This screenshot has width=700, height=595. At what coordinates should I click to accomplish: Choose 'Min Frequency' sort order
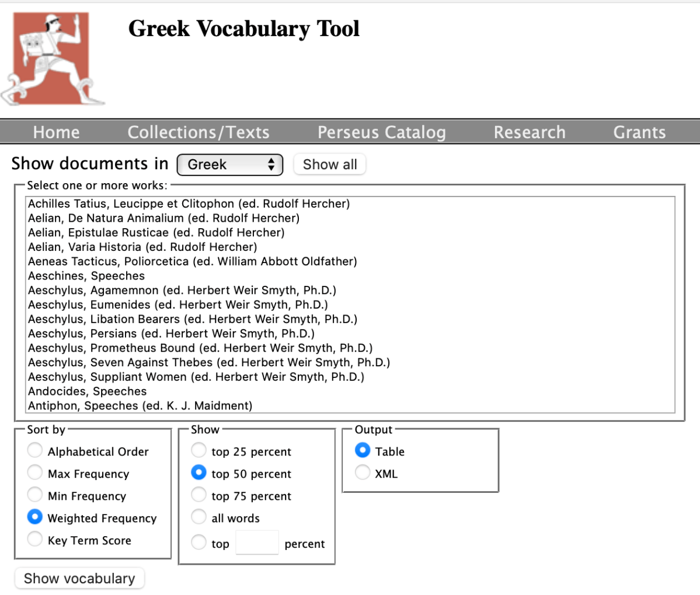pyautogui.click(x=34, y=495)
